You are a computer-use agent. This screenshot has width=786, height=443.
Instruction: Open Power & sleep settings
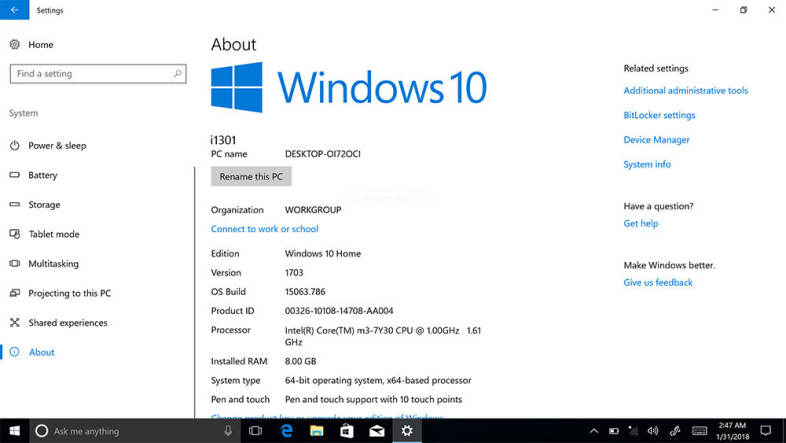(x=57, y=146)
